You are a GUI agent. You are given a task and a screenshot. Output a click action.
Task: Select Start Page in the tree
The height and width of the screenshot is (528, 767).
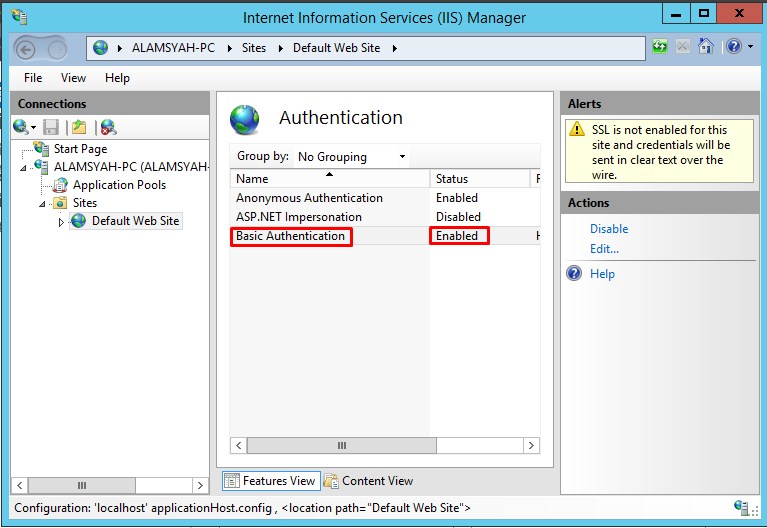(x=80, y=149)
